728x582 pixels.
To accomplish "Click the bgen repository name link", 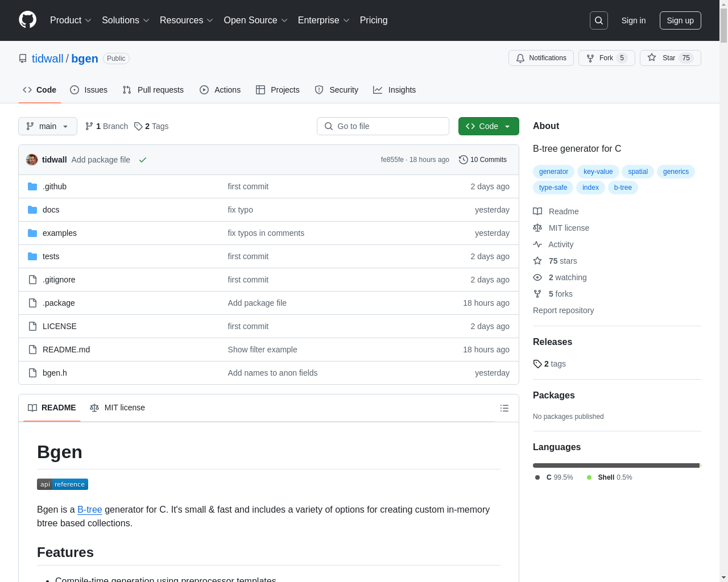I will pos(85,59).
